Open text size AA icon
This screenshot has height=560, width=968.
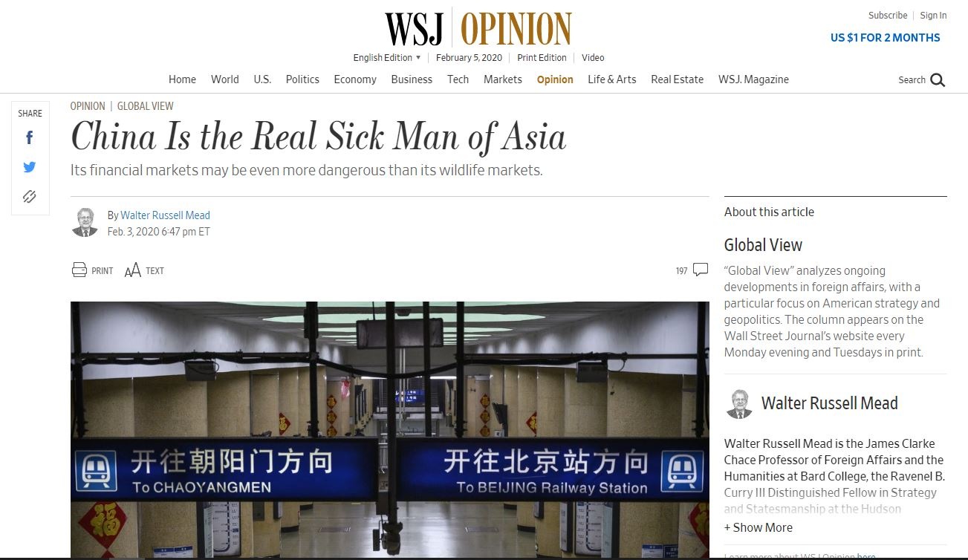[133, 270]
